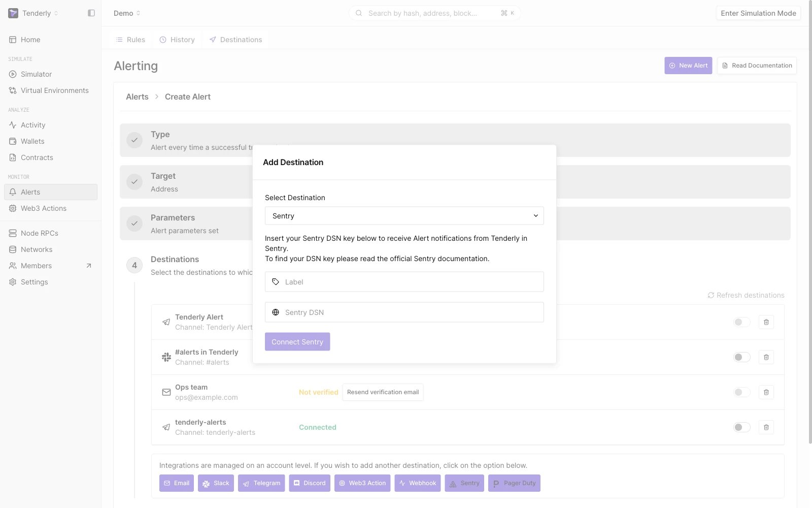Screen dimensions: 812x508
Task: Open Wallets in the sidebar
Action: point(51,141)
